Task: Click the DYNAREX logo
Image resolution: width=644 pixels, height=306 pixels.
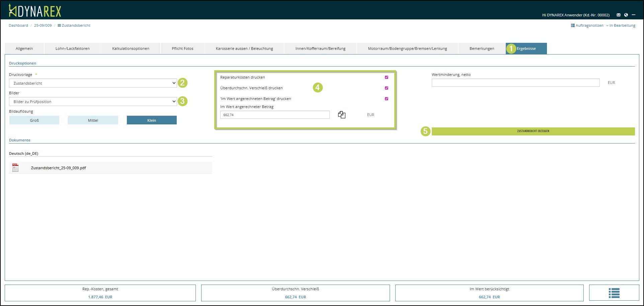Action: (35, 11)
